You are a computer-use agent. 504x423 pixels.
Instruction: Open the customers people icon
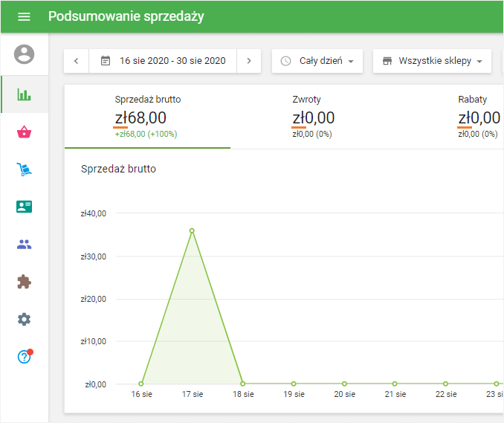click(25, 244)
